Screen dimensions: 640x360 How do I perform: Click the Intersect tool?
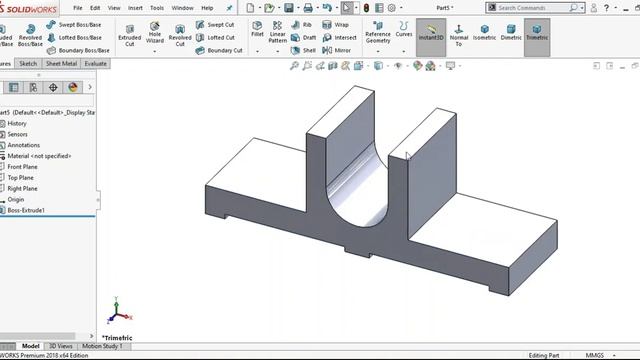coord(340,38)
